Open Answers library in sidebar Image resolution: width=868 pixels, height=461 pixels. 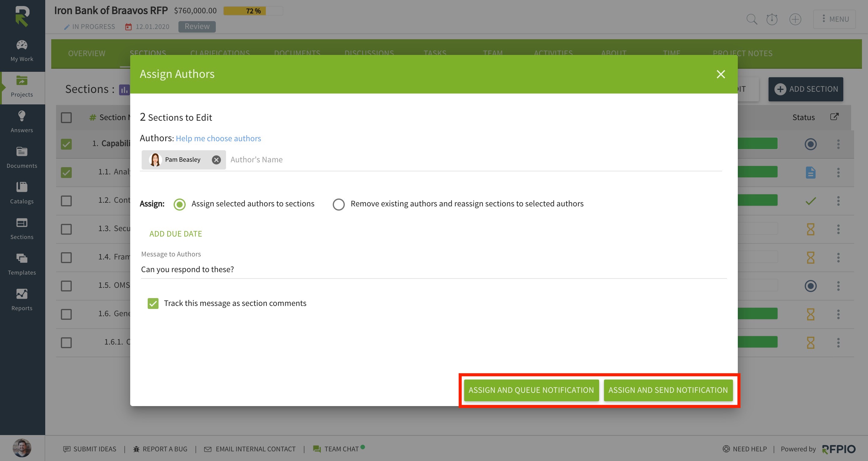point(22,122)
